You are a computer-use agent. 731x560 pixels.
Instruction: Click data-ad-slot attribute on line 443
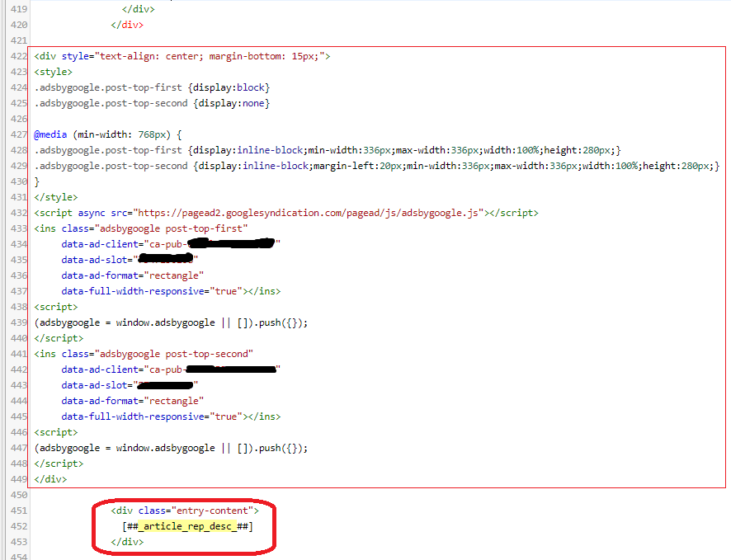pyautogui.click(x=130, y=385)
